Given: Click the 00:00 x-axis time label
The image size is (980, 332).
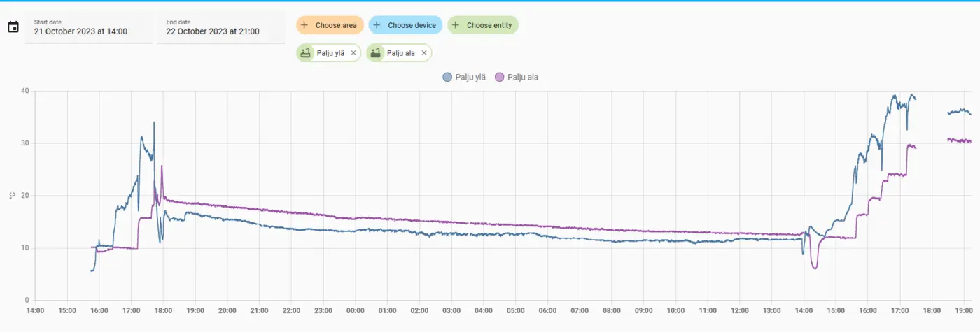Looking at the screenshot, I should pyautogui.click(x=356, y=310).
